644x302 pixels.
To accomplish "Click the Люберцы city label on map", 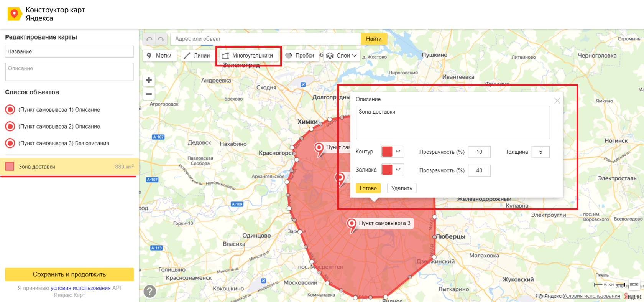I will pos(451,236).
